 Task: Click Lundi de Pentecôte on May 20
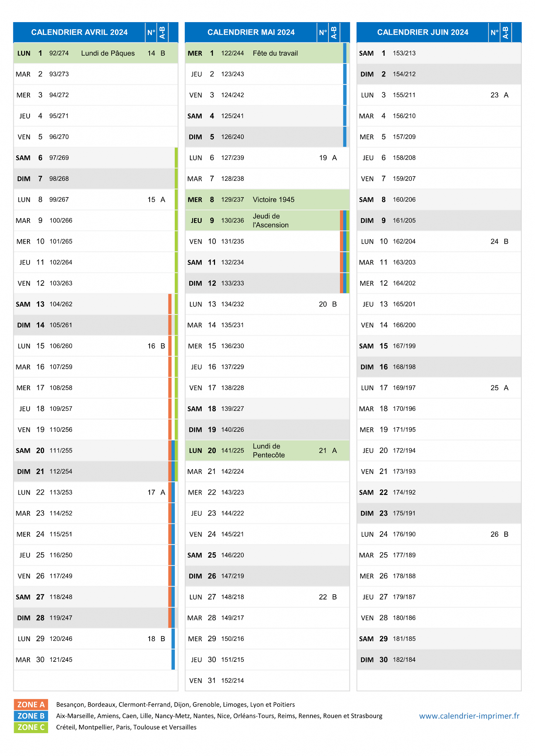[x=269, y=450]
